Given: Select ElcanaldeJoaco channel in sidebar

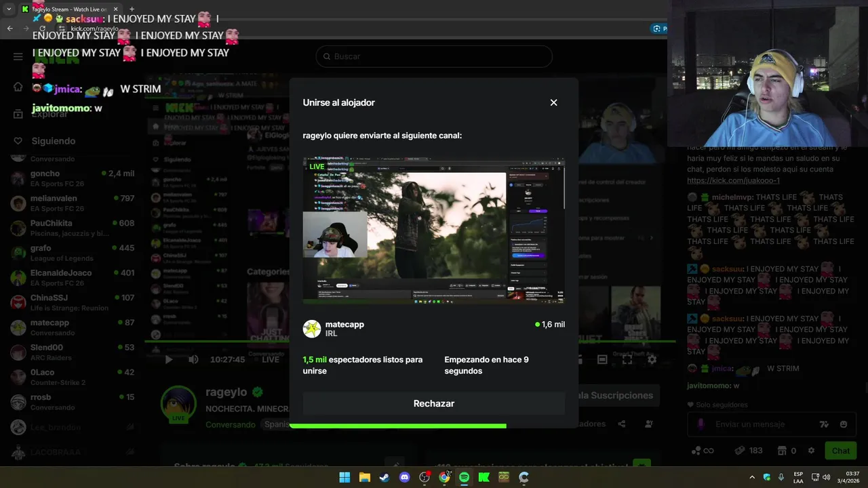Looking at the screenshot, I should pos(73,278).
